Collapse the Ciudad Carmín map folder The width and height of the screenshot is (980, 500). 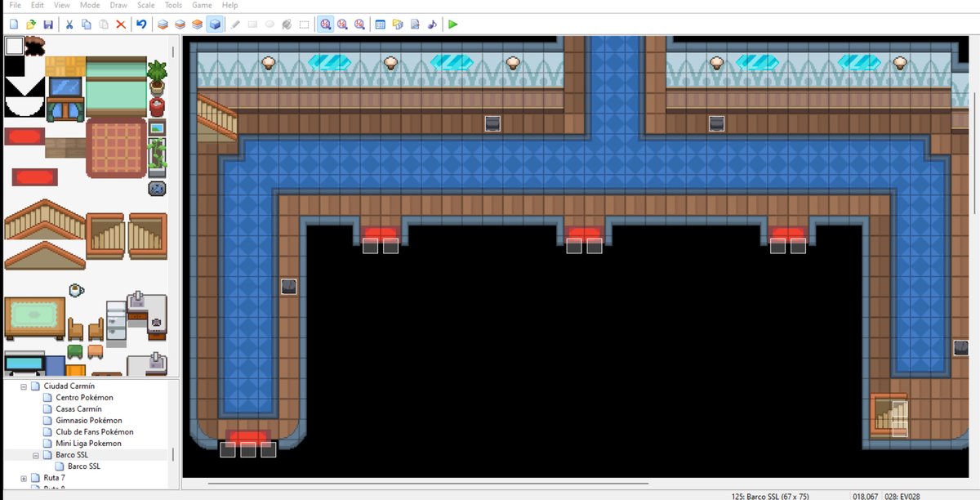(x=24, y=386)
